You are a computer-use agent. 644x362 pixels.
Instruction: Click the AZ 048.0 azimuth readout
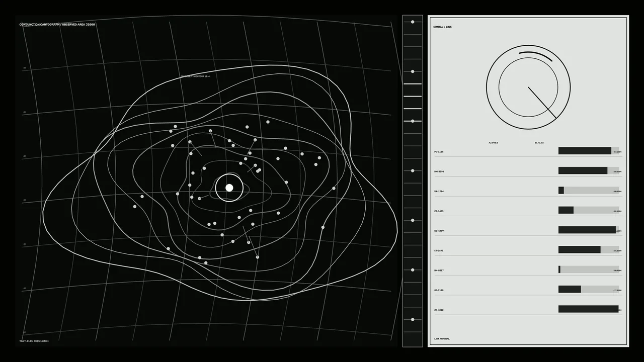[493, 143]
